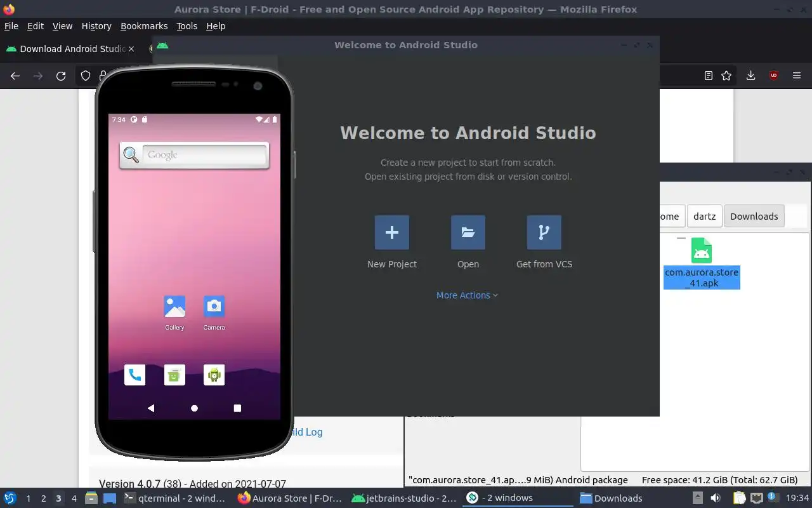Image resolution: width=812 pixels, height=508 pixels.
Task: Switch to the qterminal taskbar entry
Action: pyautogui.click(x=174, y=498)
